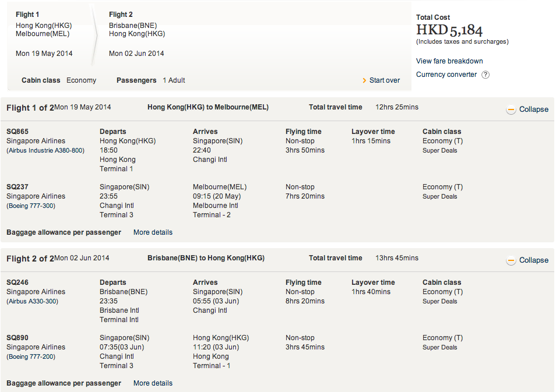The height and width of the screenshot is (392, 556).
Task: Open the Currency converter help question mark
Action: [x=485, y=75]
